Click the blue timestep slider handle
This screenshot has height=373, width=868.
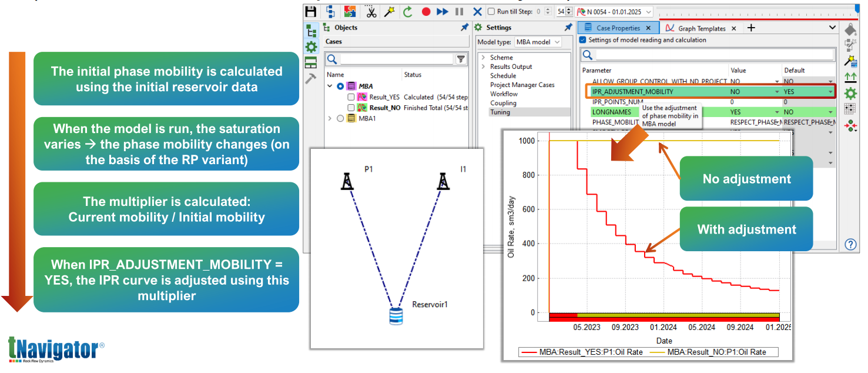[856, 9]
